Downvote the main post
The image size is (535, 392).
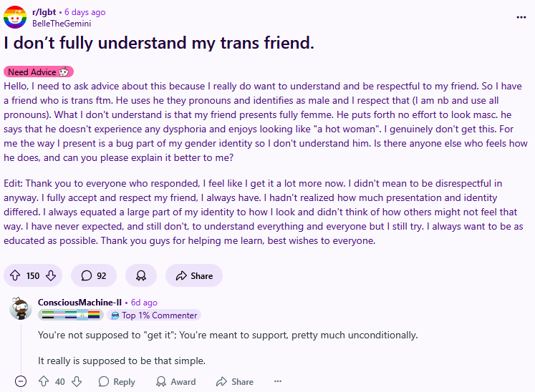click(x=51, y=275)
